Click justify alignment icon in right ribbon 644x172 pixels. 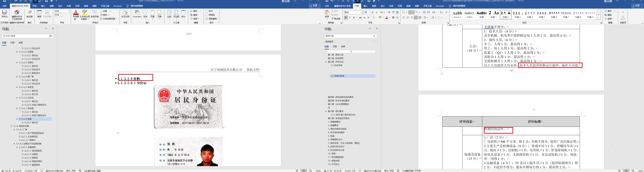click(x=415, y=17)
